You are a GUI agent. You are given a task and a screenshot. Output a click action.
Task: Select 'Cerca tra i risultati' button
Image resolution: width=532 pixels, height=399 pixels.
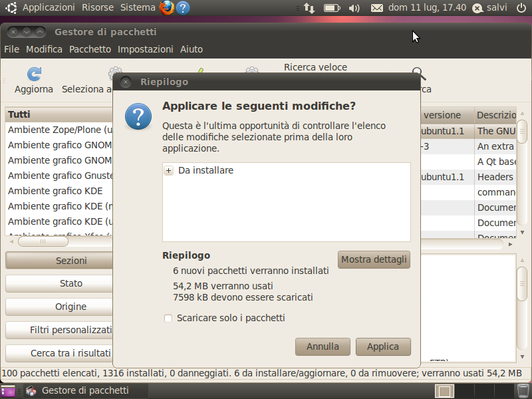[59, 353]
